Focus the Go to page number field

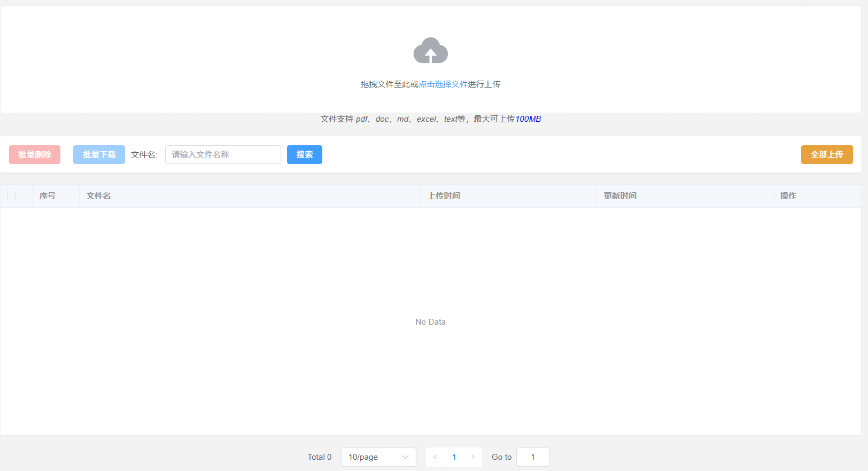click(x=533, y=457)
